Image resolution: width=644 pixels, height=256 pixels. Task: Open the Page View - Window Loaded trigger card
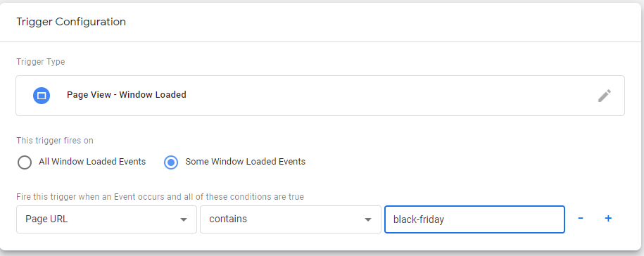[320, 96]
